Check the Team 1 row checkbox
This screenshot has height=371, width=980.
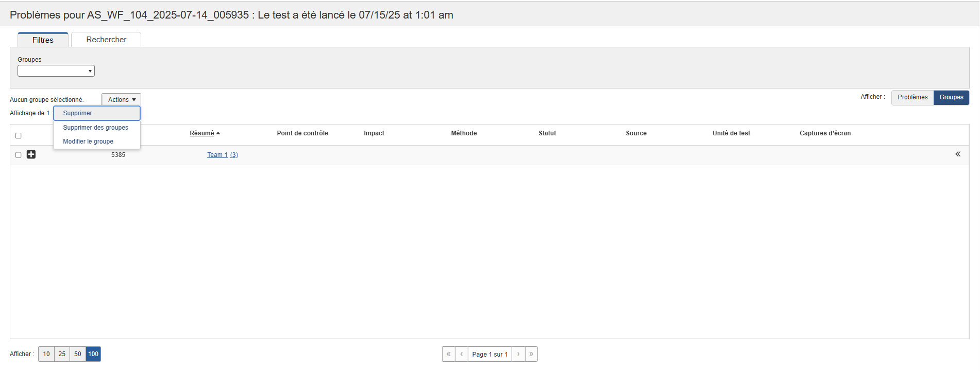[19, 155]
